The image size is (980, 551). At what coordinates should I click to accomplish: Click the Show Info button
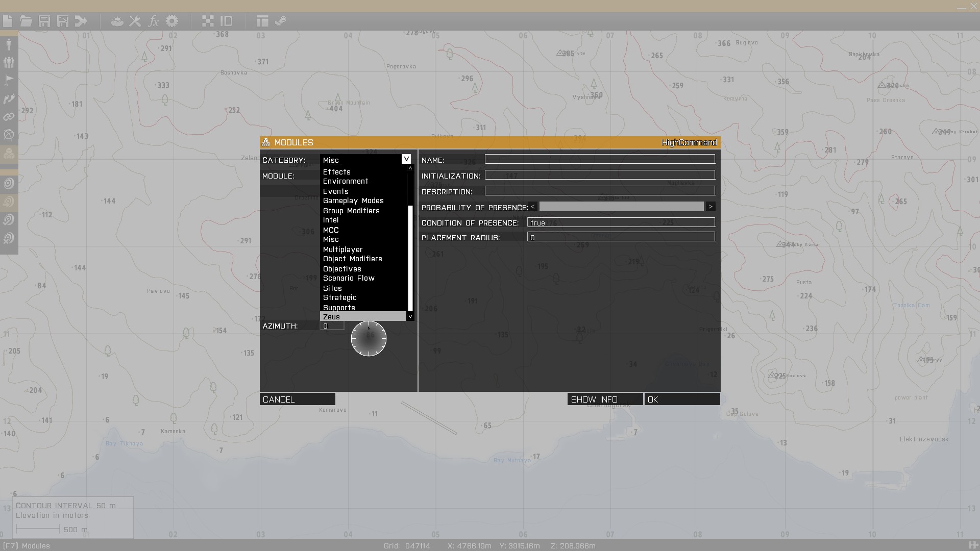coord(604,399)
